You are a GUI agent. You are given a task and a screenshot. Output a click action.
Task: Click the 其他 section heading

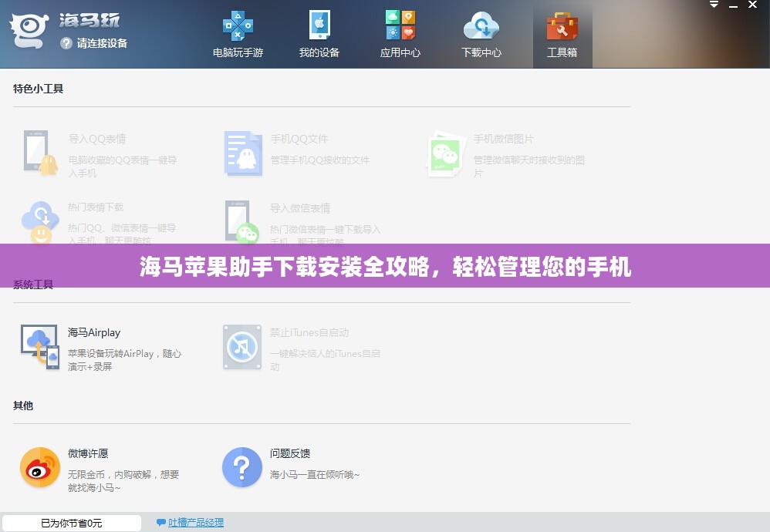tap(23, 406)
